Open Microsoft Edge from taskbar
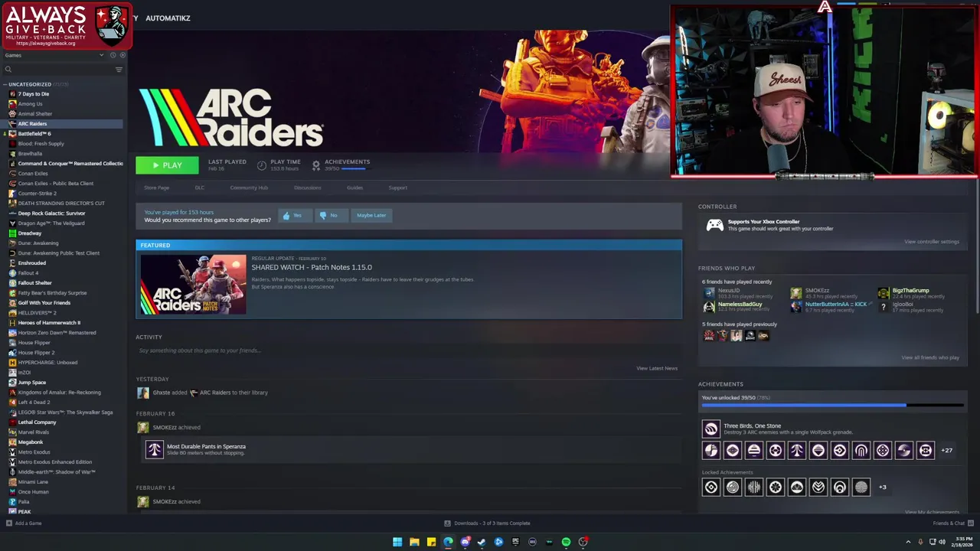The width and height of the screenshot is (980, 551). point(448,542)
